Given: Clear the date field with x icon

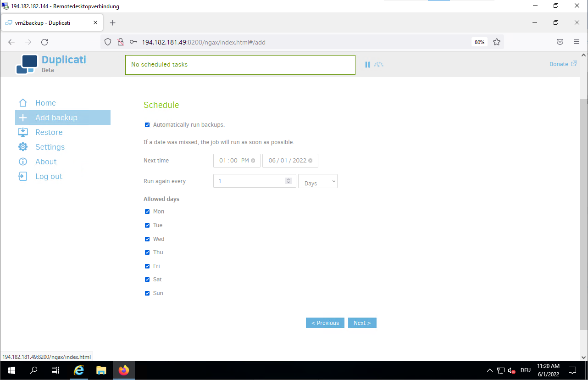Looking at the screenshot, I should tap(311, 161).
